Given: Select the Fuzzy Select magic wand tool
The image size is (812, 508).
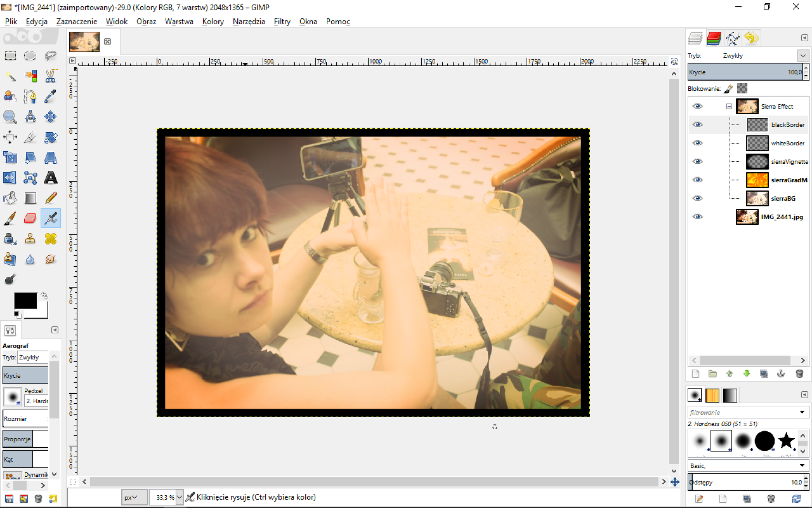Looking at the screenshot, I should 10,76.
